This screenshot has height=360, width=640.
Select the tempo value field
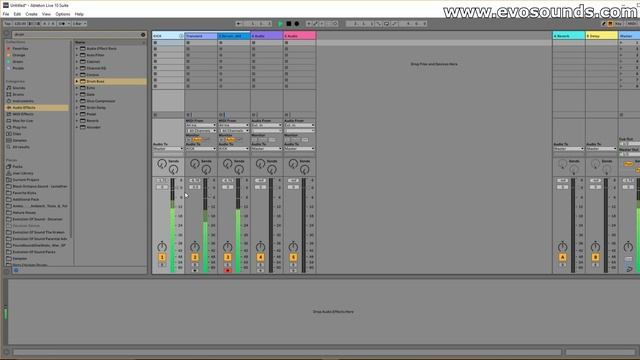click(x=19, y=24)
